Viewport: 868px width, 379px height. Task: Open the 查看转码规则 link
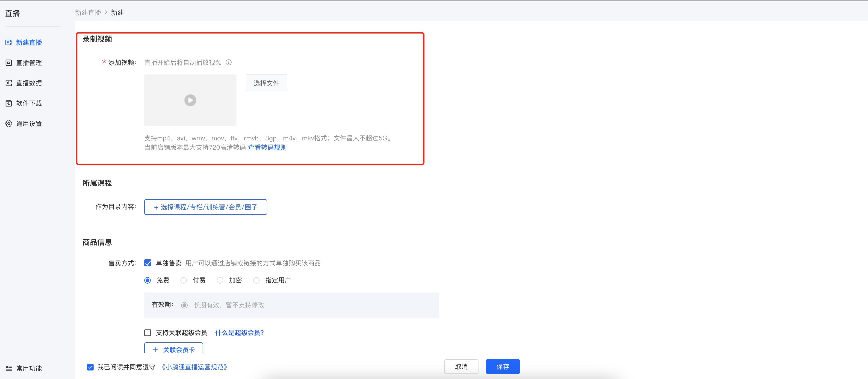click(x=267, y=148)
